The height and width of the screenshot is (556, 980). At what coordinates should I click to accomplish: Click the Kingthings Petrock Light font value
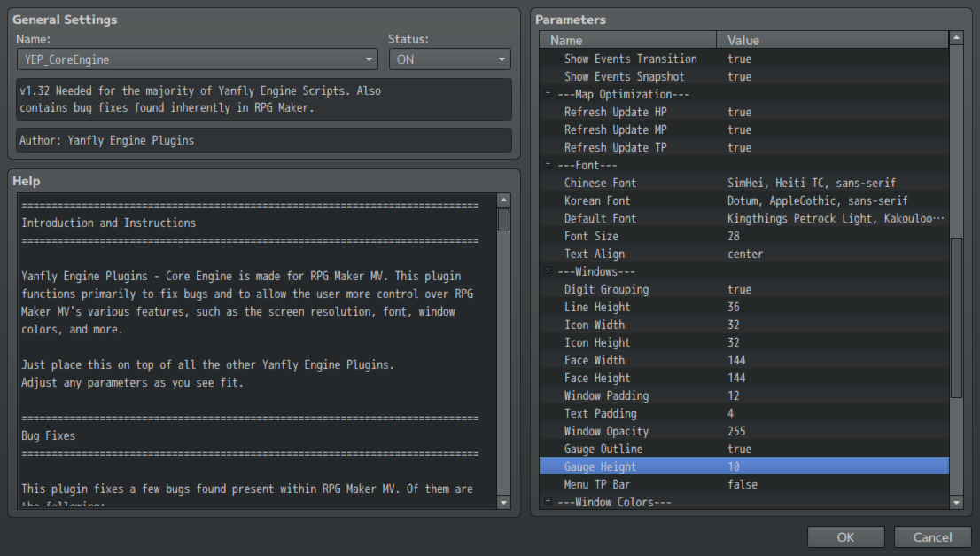click(x=836, y=218)
